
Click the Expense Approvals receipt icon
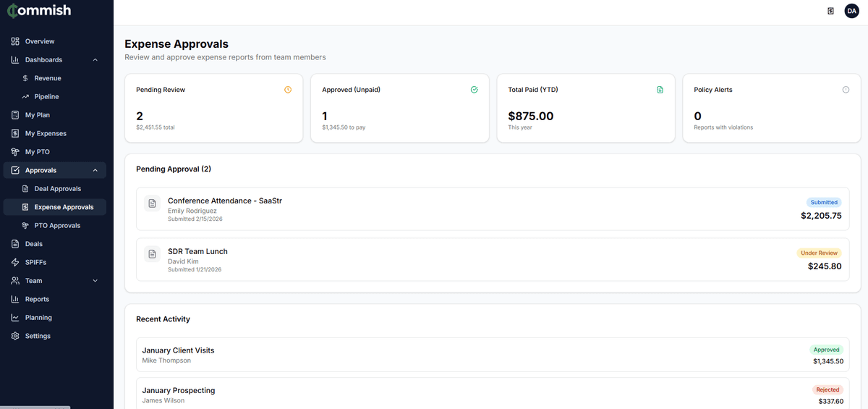pyautogui.click(x=25, y=207)
